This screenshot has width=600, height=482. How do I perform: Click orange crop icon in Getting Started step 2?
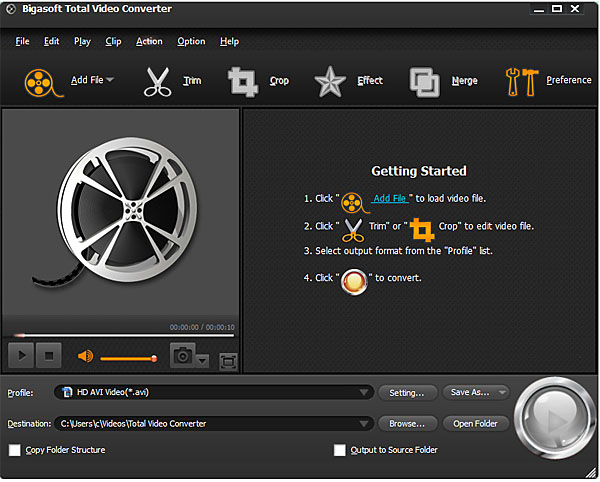[422, 230]
